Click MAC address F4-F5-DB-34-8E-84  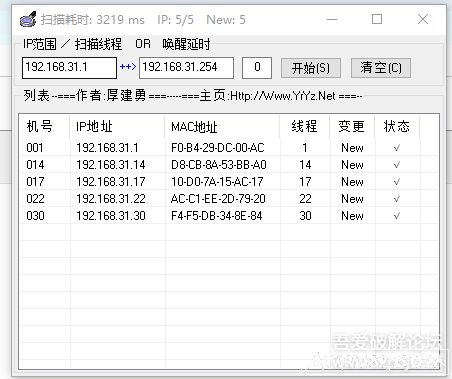click(x=217, y=216)
